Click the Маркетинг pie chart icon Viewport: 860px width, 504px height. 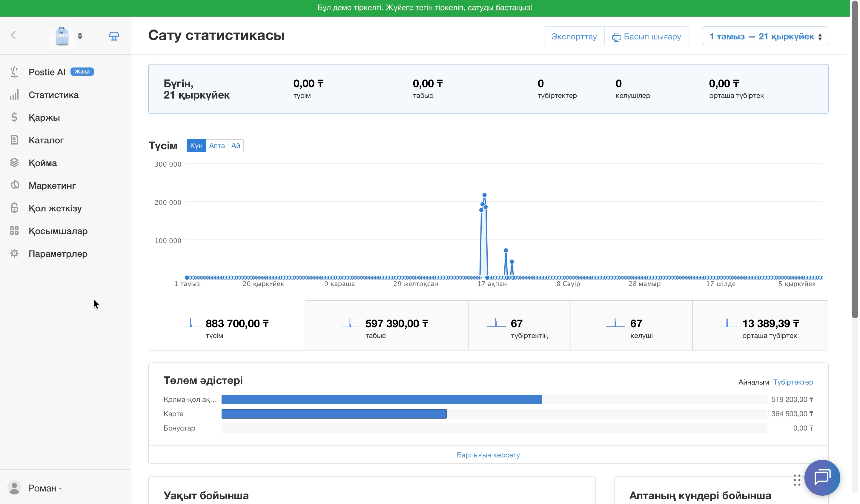click(14, 185)
